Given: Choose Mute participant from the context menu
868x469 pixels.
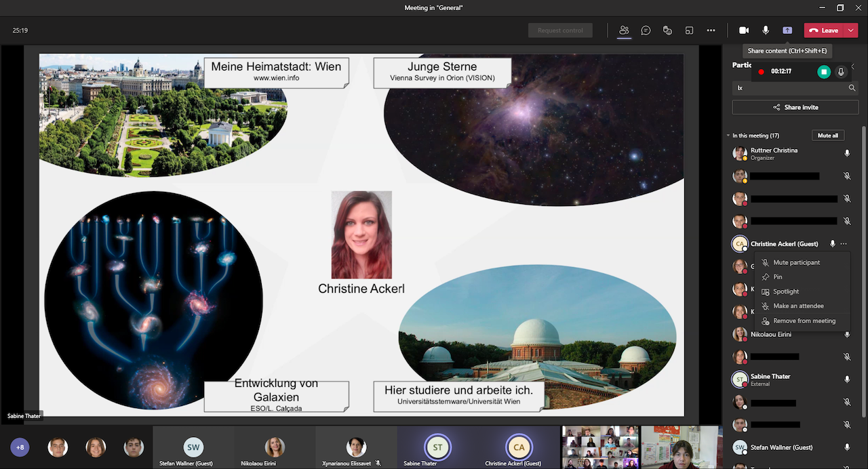Looking at the screenshot, I should (x=802, y=262).
